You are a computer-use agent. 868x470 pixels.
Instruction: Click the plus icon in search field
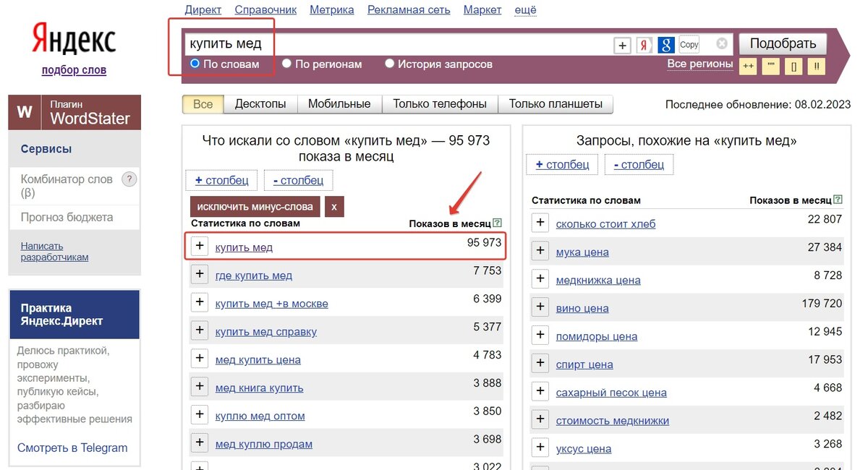[622, 46]
